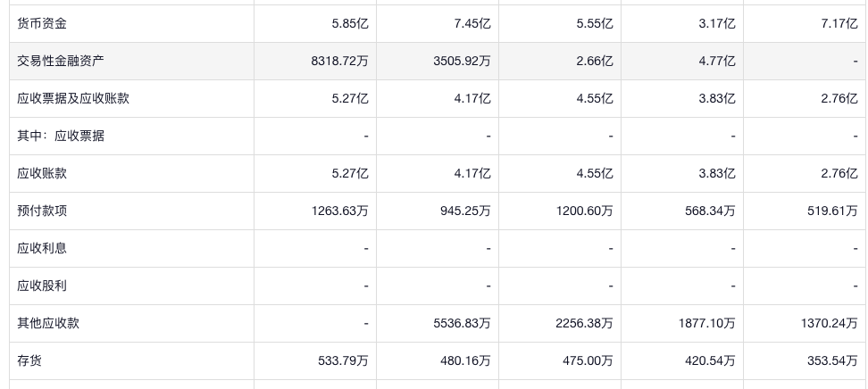Select the 存货 row label

[x=29, y=361]
